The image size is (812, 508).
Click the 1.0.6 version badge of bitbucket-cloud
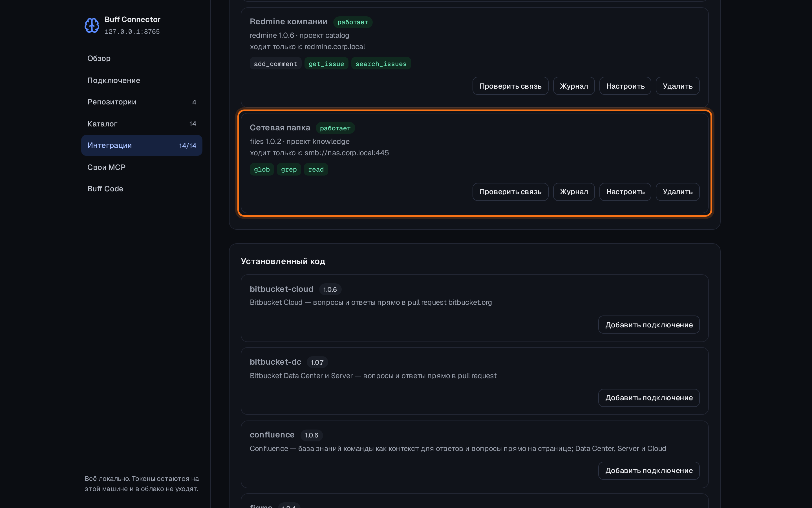(x=330, y=289)
